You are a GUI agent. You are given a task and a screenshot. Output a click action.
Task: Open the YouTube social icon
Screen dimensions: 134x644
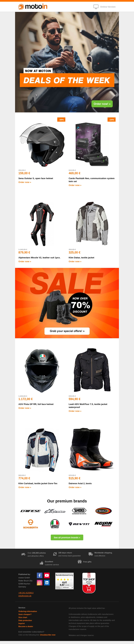[x=47, y=575]
